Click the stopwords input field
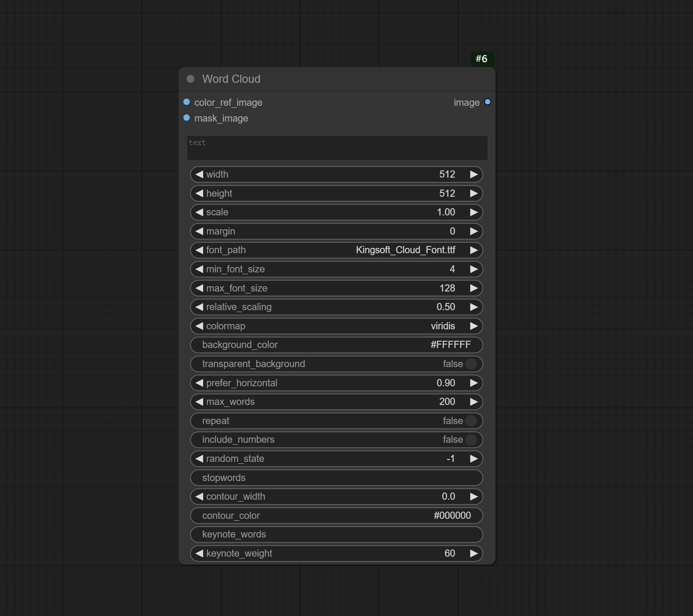 click(336, 478)
